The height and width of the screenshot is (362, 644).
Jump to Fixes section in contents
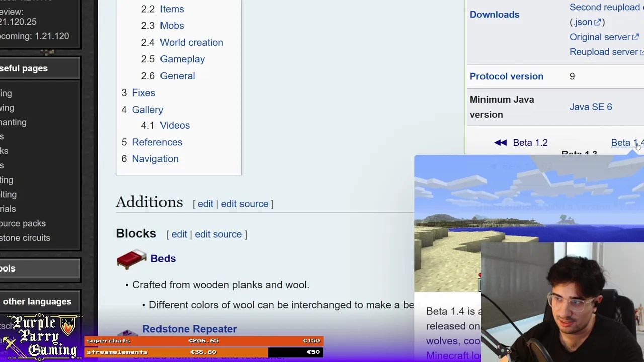[x=143, y=93]
